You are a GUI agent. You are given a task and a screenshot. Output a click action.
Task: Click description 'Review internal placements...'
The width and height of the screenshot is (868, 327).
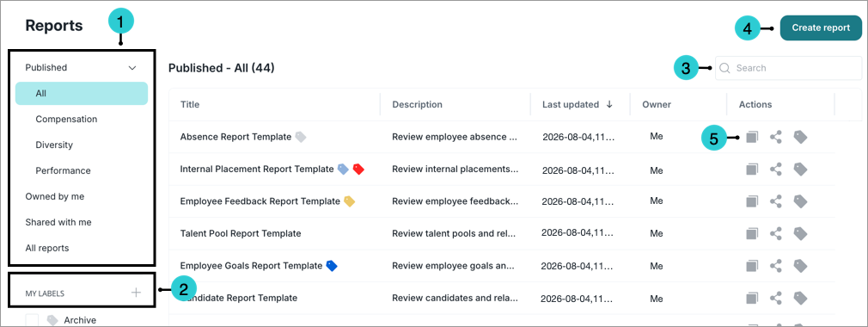455,169
